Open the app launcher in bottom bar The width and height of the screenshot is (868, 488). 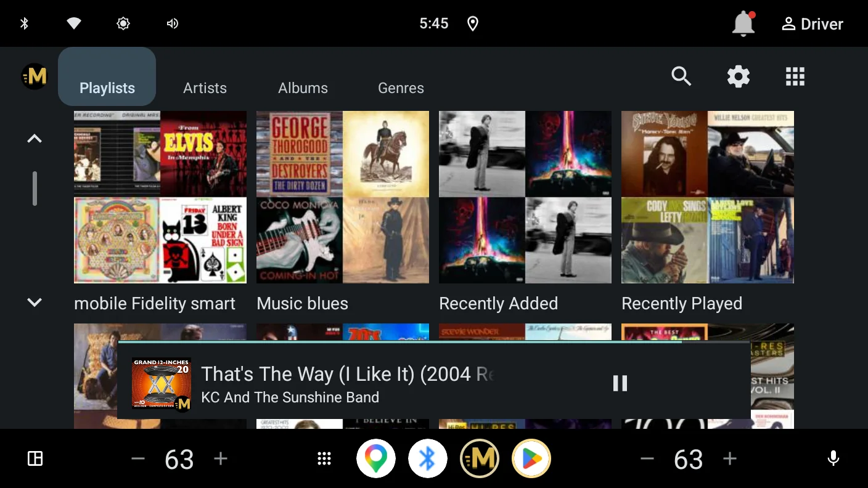point(324,458)
